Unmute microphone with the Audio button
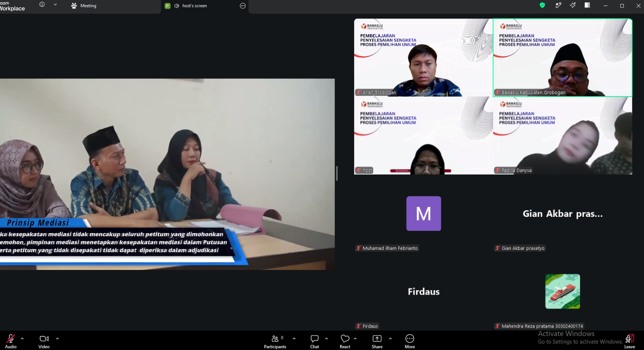This screenshot has width=644, height=350. (11, 341)
